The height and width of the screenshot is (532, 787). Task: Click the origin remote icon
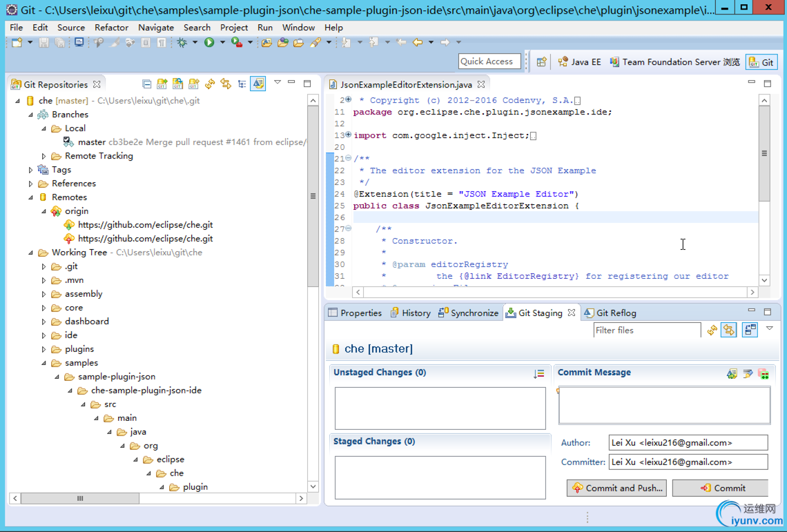point(56,211)
